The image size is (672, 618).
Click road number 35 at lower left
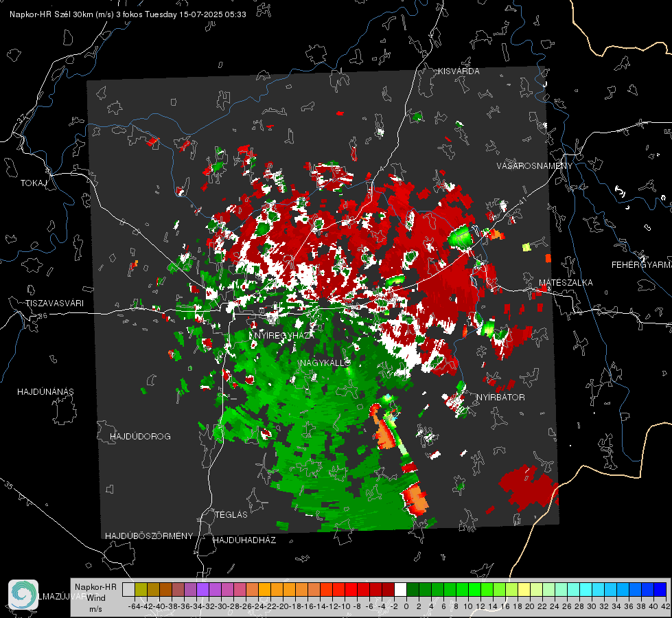10,485
